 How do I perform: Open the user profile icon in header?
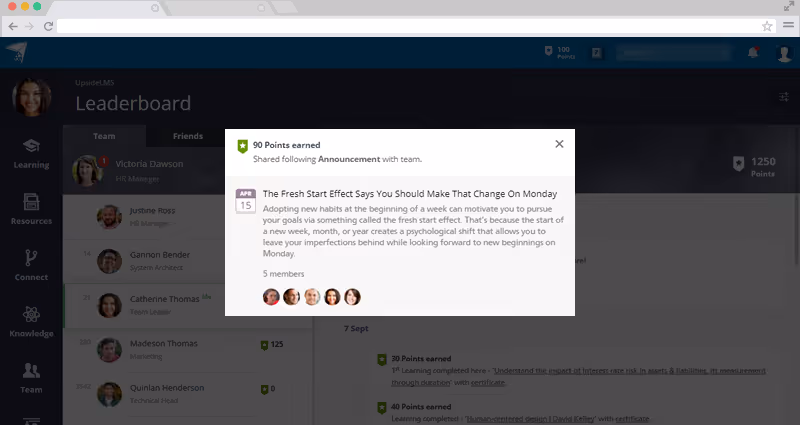(x=784, y=53)
